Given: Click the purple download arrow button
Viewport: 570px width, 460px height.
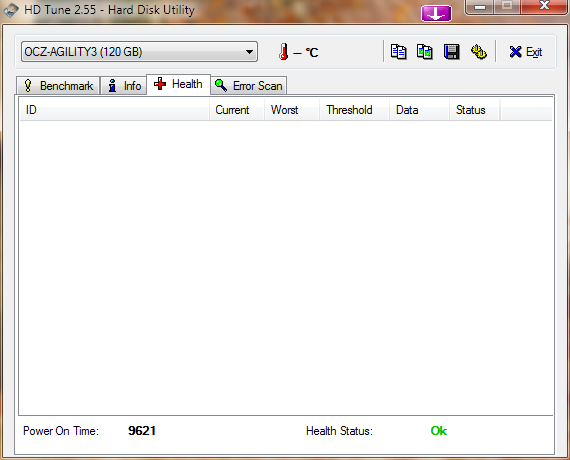Looking at the screenshot, I should [x=436, y=13].
